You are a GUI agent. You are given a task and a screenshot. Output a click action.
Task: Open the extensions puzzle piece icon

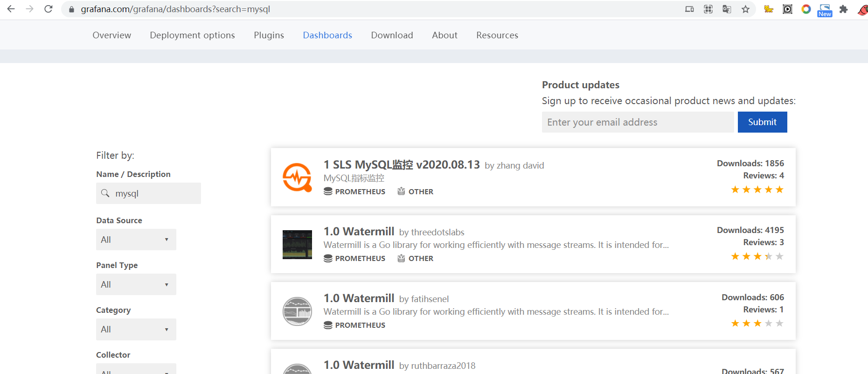[x=843, y=9]
